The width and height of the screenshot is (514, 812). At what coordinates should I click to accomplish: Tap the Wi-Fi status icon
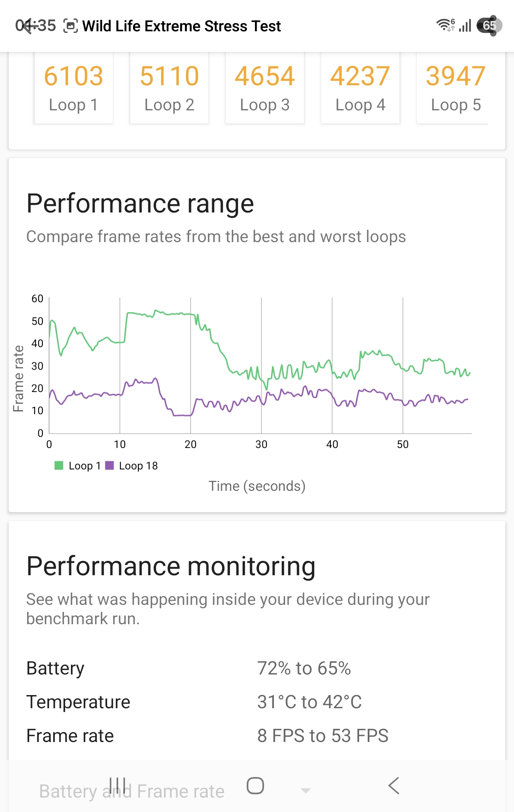click(x=446, y=25)
